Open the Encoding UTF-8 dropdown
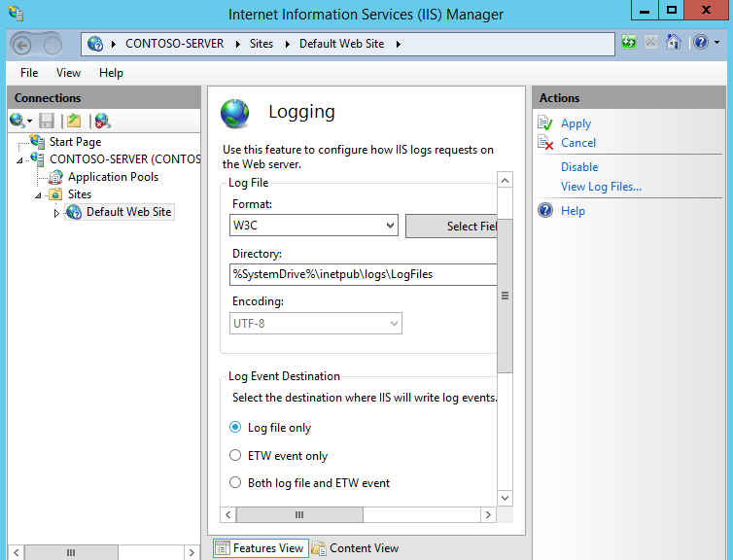The image size is (733, 560). point(316,324)
